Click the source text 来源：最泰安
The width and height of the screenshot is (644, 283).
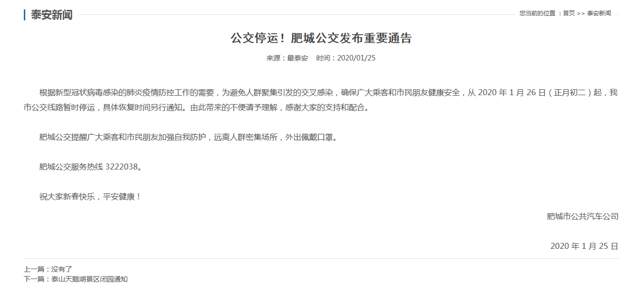point(287,58)
